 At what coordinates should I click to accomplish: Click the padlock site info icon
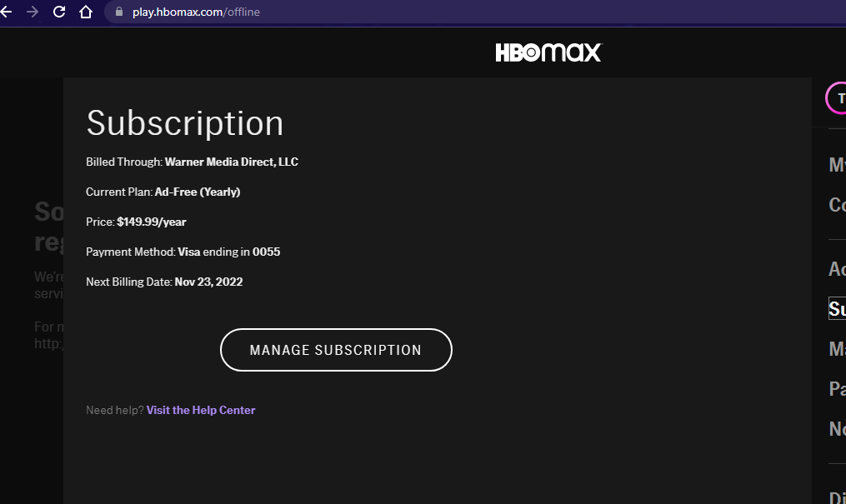[119, 12]
